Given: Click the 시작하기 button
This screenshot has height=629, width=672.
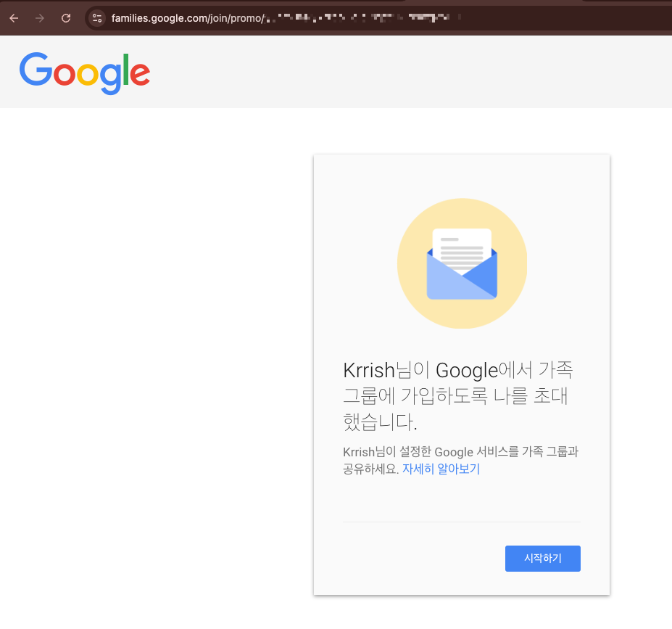Looking at the screenshot, I should point(542,558).
